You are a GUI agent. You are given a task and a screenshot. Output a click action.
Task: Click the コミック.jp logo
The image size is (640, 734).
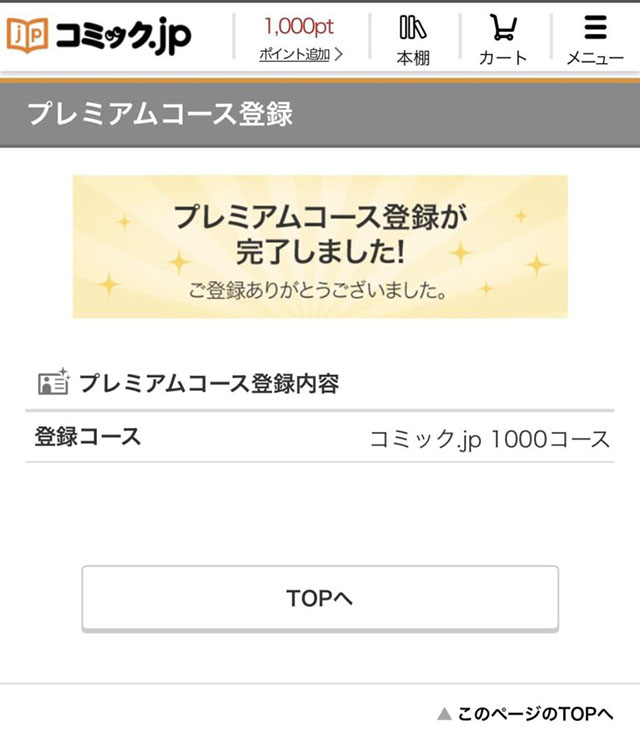point(99,37)
